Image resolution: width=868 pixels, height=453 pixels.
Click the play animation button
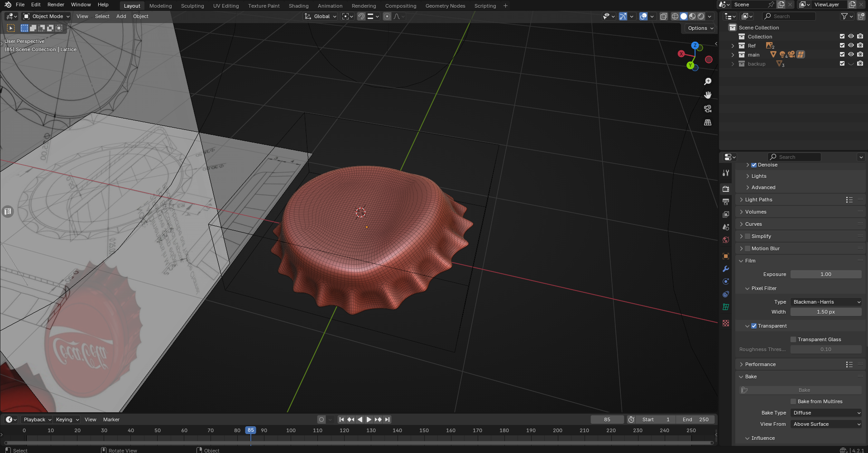(x=369, y=420)
